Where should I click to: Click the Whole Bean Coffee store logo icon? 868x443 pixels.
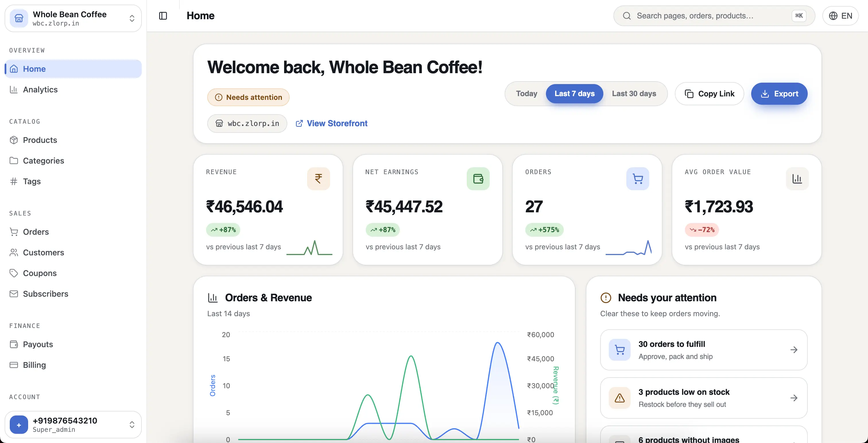19,18
